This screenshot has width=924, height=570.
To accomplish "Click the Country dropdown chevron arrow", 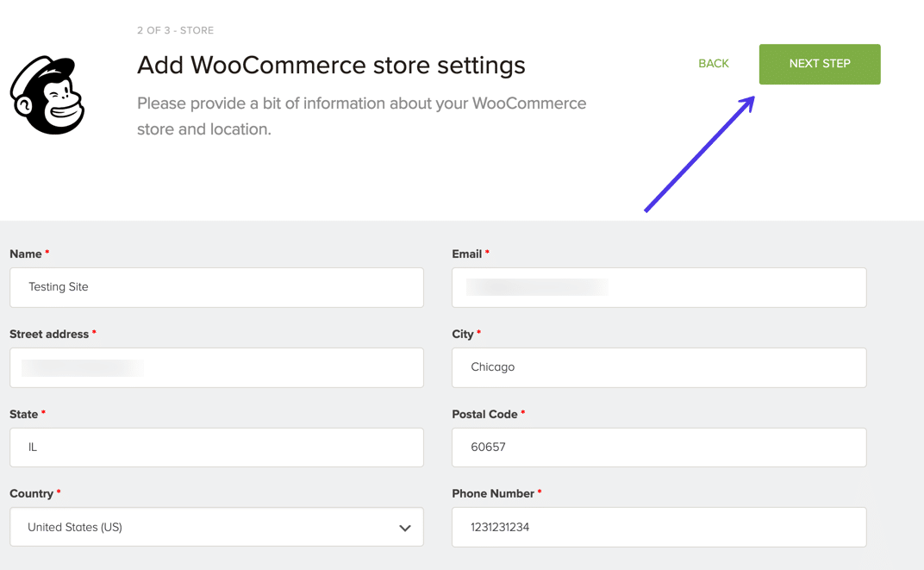I will [x=404, y=528].
